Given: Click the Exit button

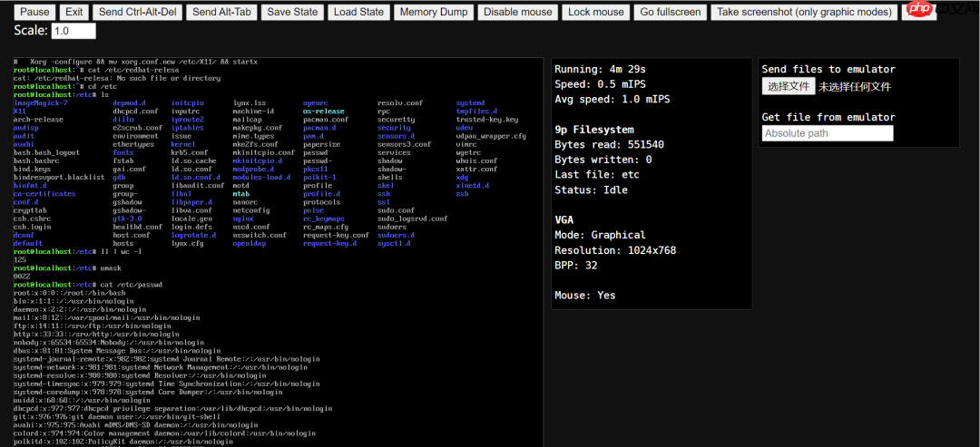Looking at the screenshot, I should (x=73, y=12).
